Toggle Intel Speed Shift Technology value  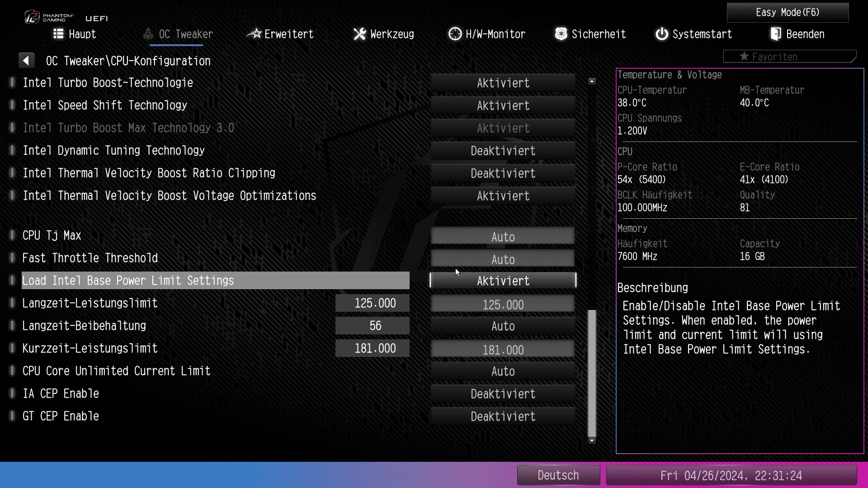coord(503,106)
